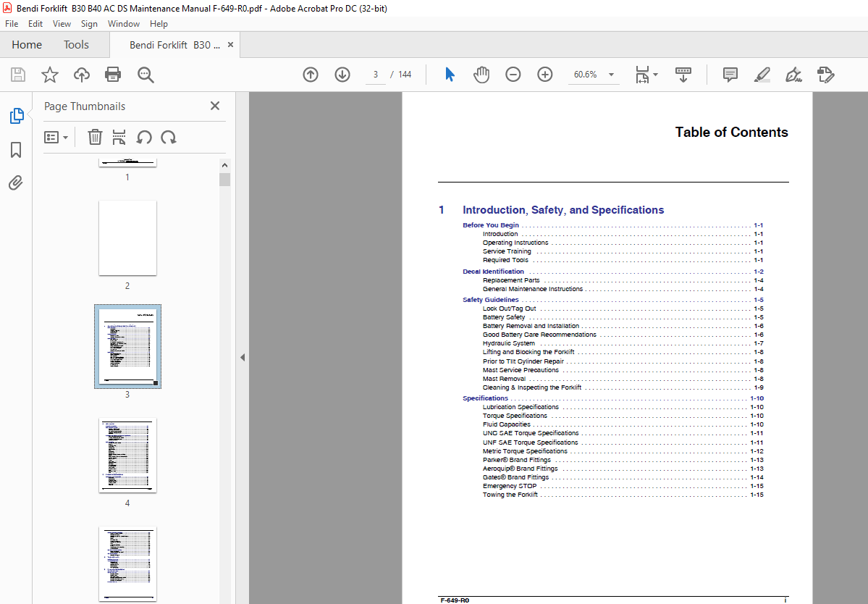Open the fit page options icon
Screen dimensions: 868x604
tap(643, 75)
